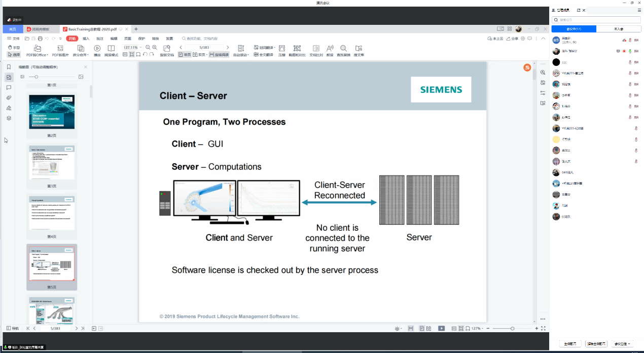Click the Share (分享) button
Image resolution: width=644 pixels, height=353 pixels.
pos(512,39)
